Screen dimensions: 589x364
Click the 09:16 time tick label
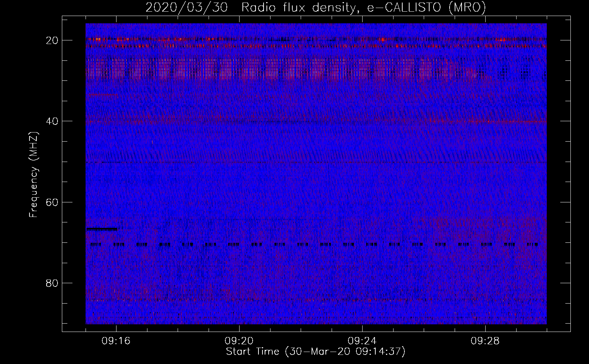(x=116, y=341)
